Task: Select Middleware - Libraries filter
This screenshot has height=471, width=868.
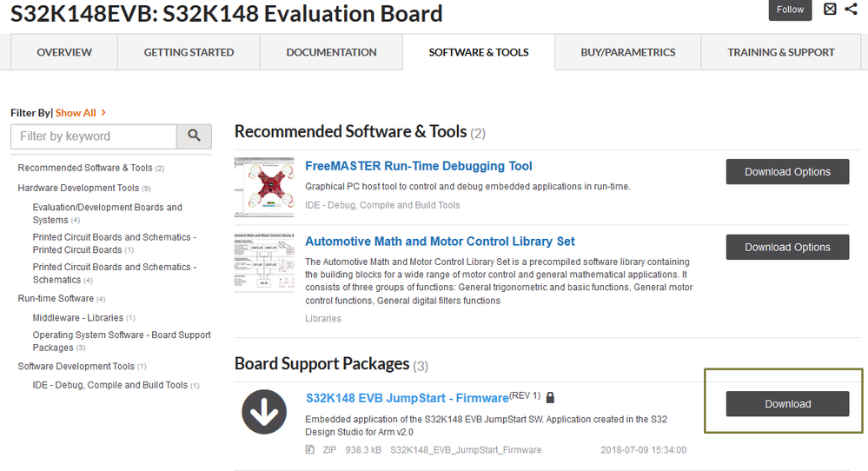Action: tap(78, 317)
